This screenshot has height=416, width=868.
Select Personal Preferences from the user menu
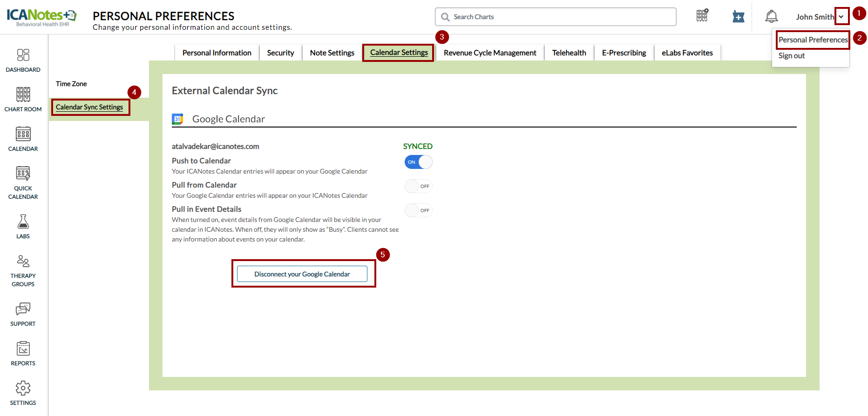[x=813, y=40]
